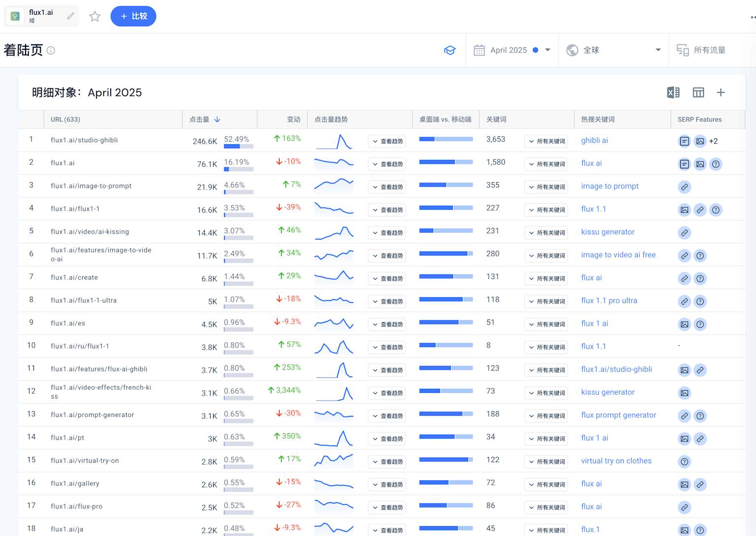The image size is (756, 536).
Task: Click link icon in flux1.ai/create row
Action: coord(685,279)
